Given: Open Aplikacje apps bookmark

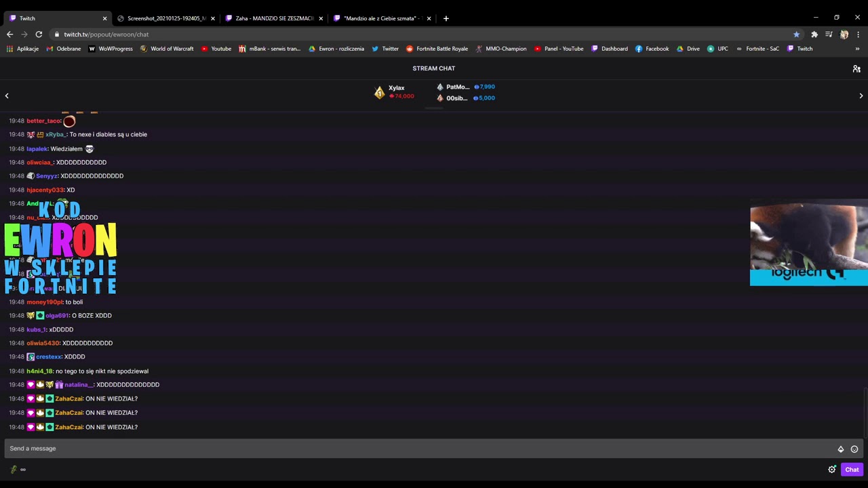Looking at the screenshot, I should tap(22, 49).
